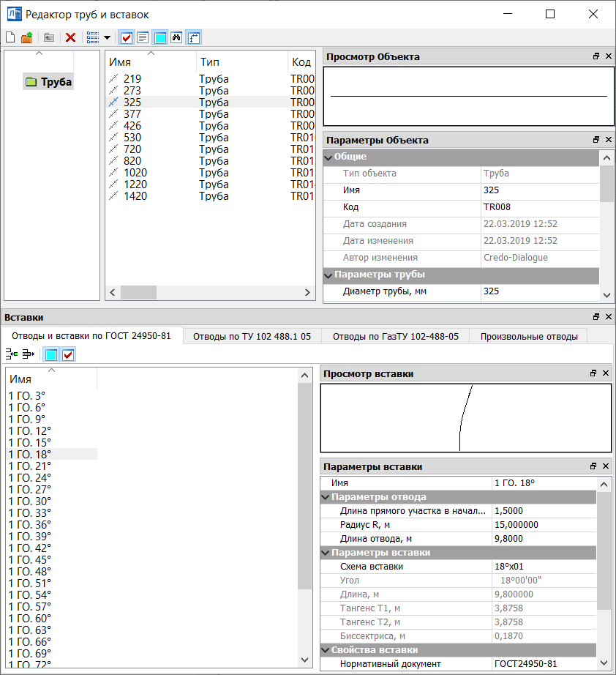Click the go up one folder icon
This screenshot has height=675, width=616.
click(49, 38)
